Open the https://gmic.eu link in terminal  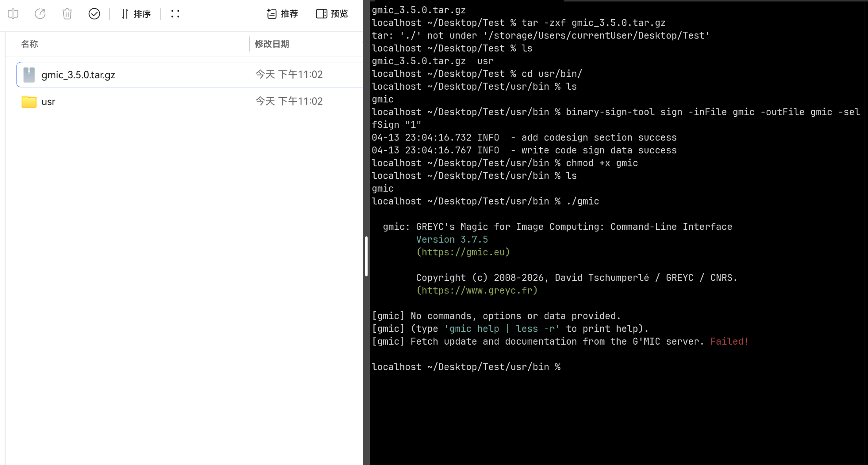click(x=463, y=252)
